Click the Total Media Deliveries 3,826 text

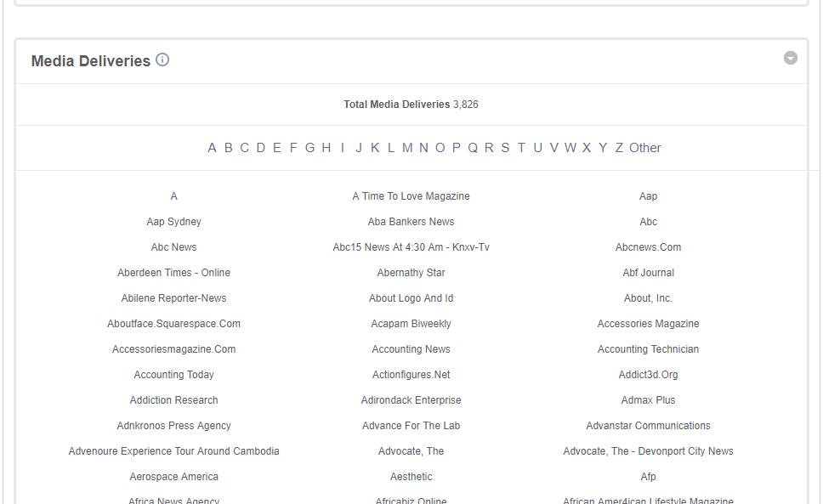pos(411,105)
